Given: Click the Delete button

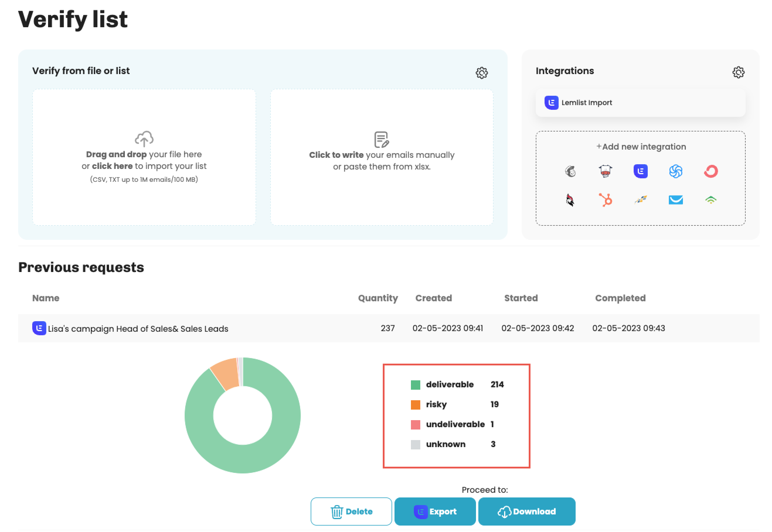Looking at the screenshot, I should [351, 511].
